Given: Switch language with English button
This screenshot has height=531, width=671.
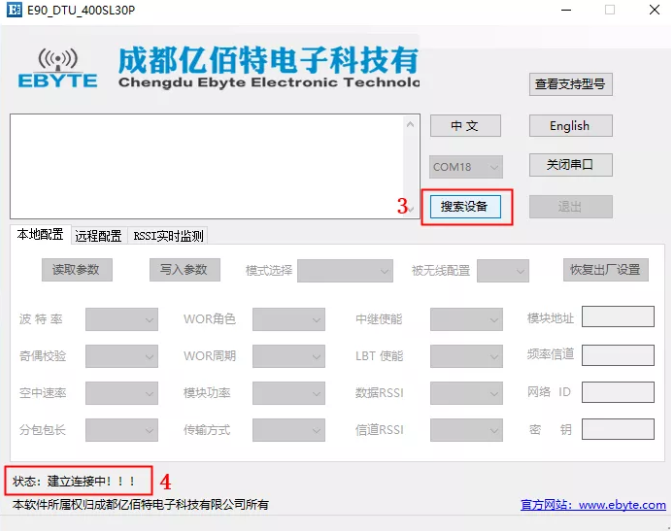Looking at the screenshot, I should click(x=570, y=126).
